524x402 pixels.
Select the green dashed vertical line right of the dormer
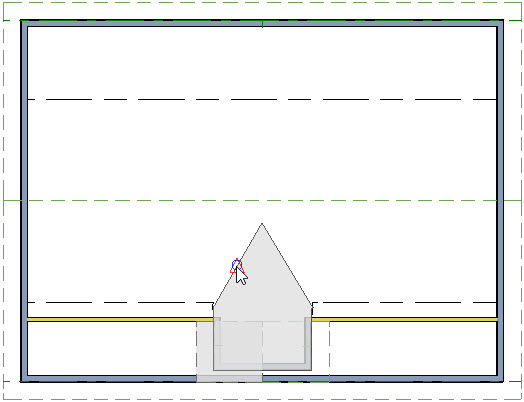coord(330,351)
